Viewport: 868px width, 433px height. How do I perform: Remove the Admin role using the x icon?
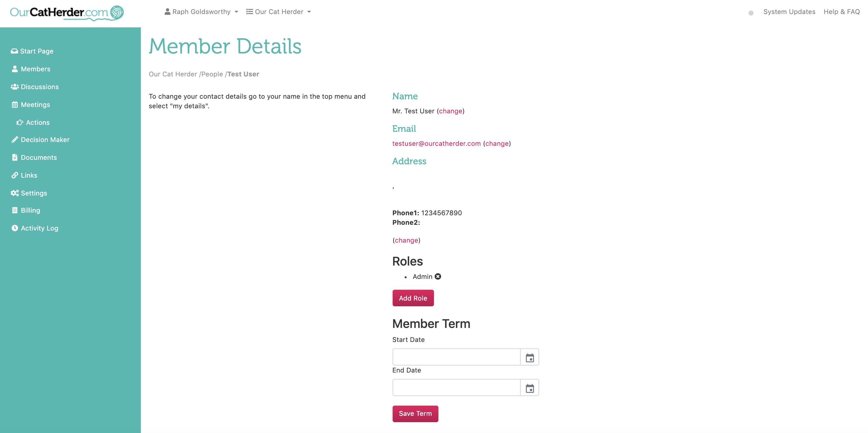click(438, 276)
